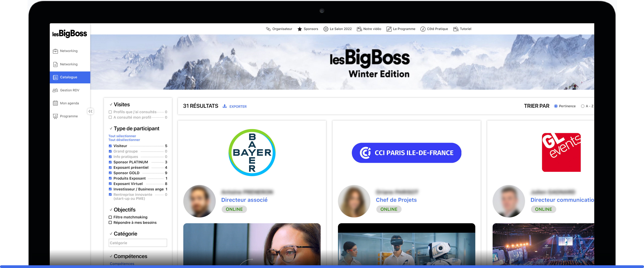Click the Sponsors star icon
This screenshot has height=268, width=644.
tap(300, 29)
